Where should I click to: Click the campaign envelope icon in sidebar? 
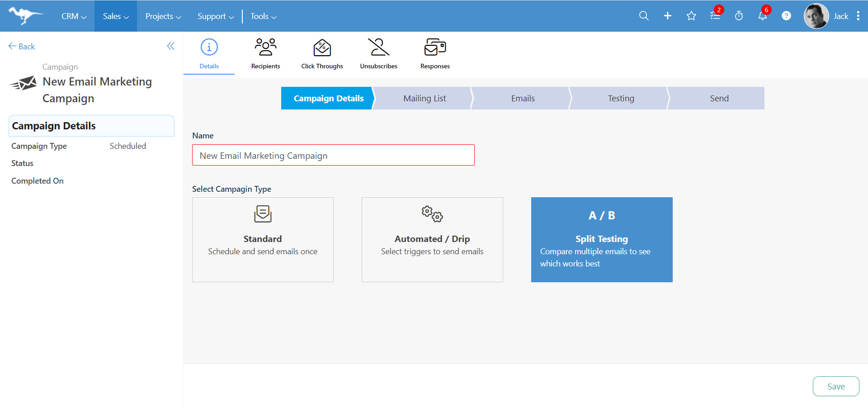[x=23, y=83]
